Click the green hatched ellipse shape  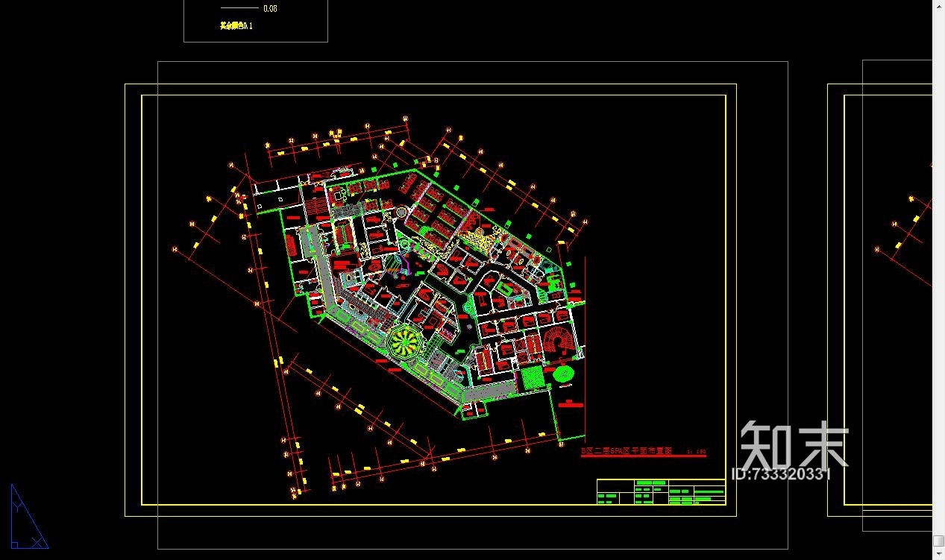pyautogui.click(x=563, y=374)
